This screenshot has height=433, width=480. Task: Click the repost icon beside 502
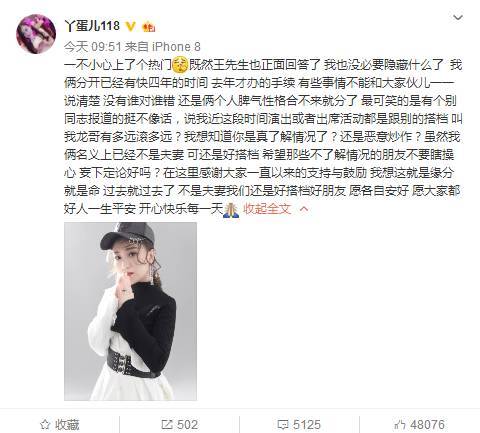click(x=167, y=424)
